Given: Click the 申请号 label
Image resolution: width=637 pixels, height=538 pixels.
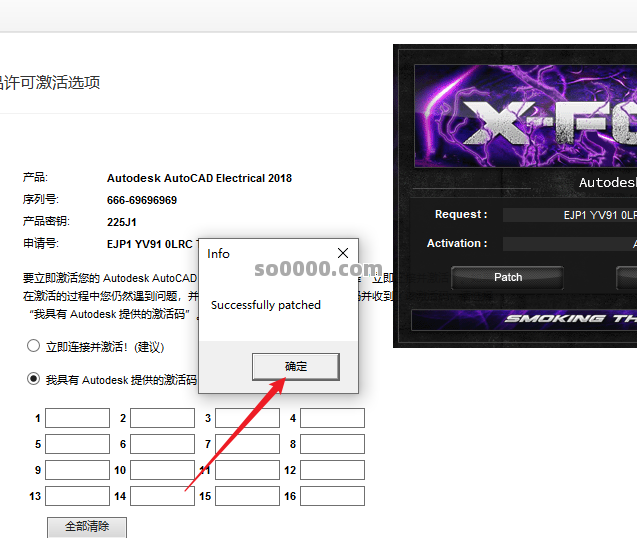Looking at the screenshot, I should coord(41,243).
